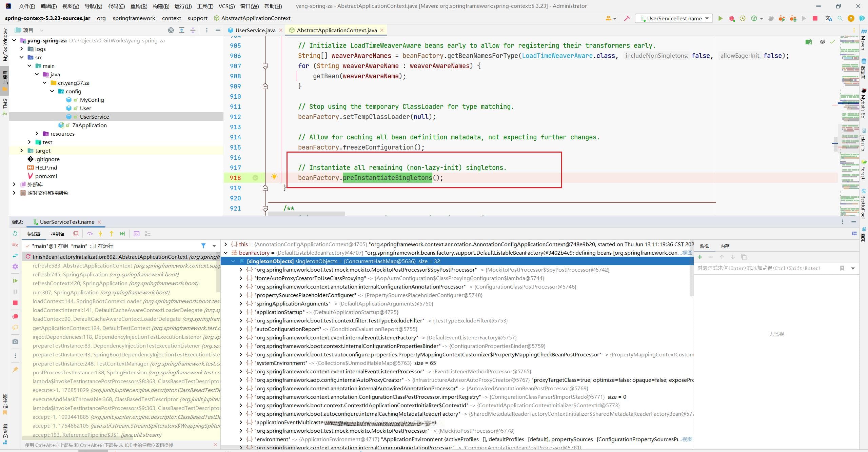The width and height of the screenshot is (868, 452).
Task: Toggle Reader Mode book icon in editor
Action: point(809,42)
